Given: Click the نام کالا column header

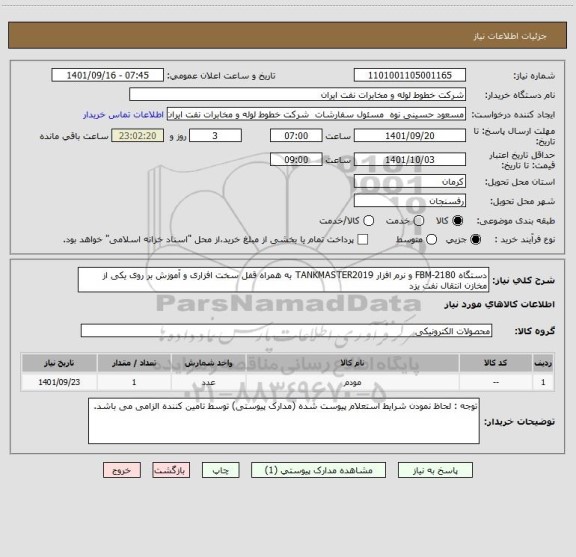Looking at the screenshot, I should [x=352, y=363].
